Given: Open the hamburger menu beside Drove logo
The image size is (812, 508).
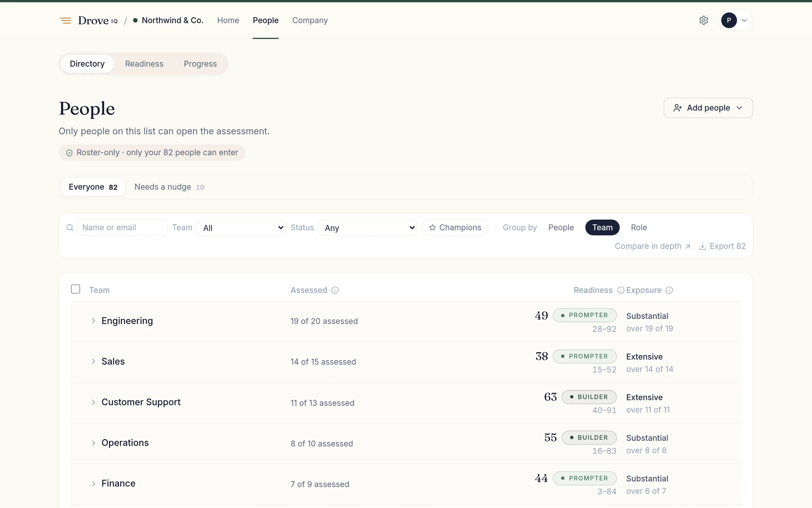Looking at the screenshot, I should coord(65,21).
